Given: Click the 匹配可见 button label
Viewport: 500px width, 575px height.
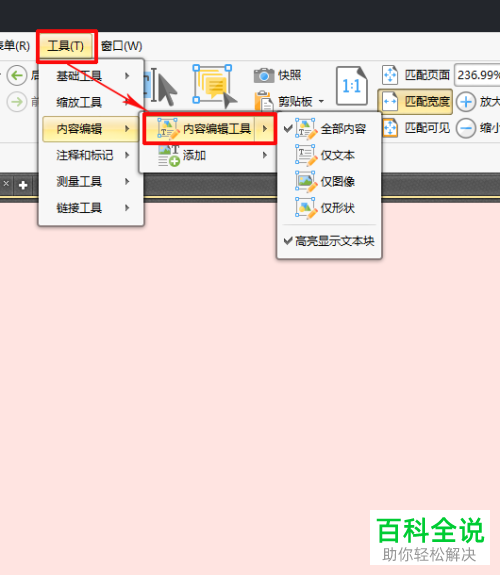Looking at the screenshot, I should click(427, 128).
